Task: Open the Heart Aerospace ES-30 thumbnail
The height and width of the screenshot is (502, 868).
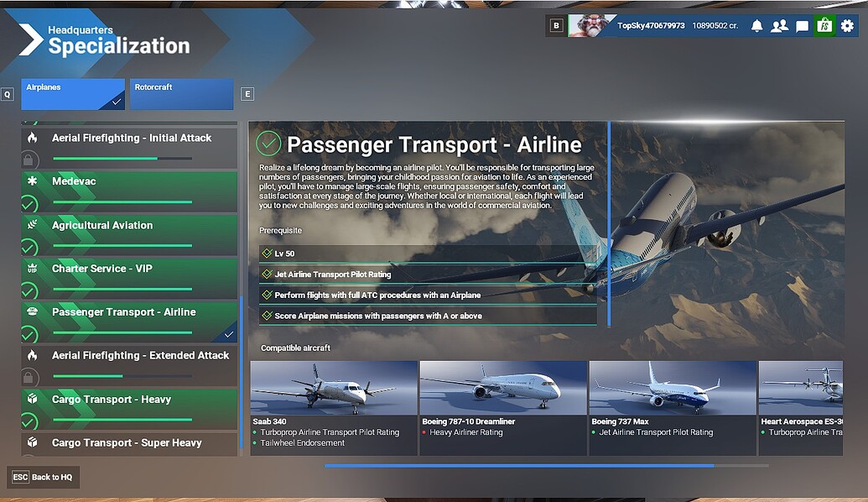Action: tap(801, 388)
